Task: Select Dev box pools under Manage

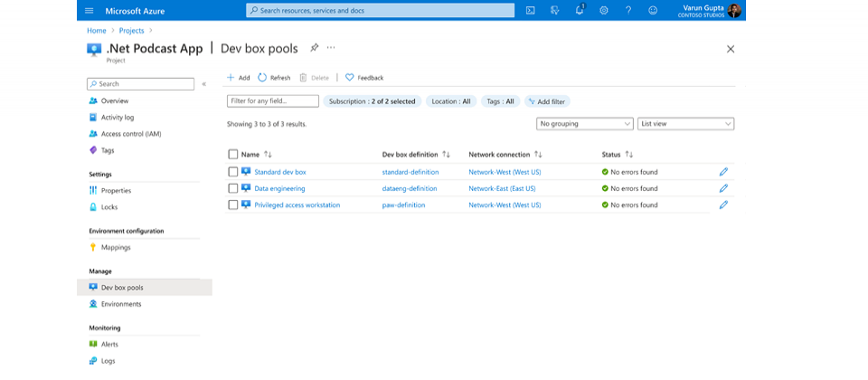Action: [145, 288]
